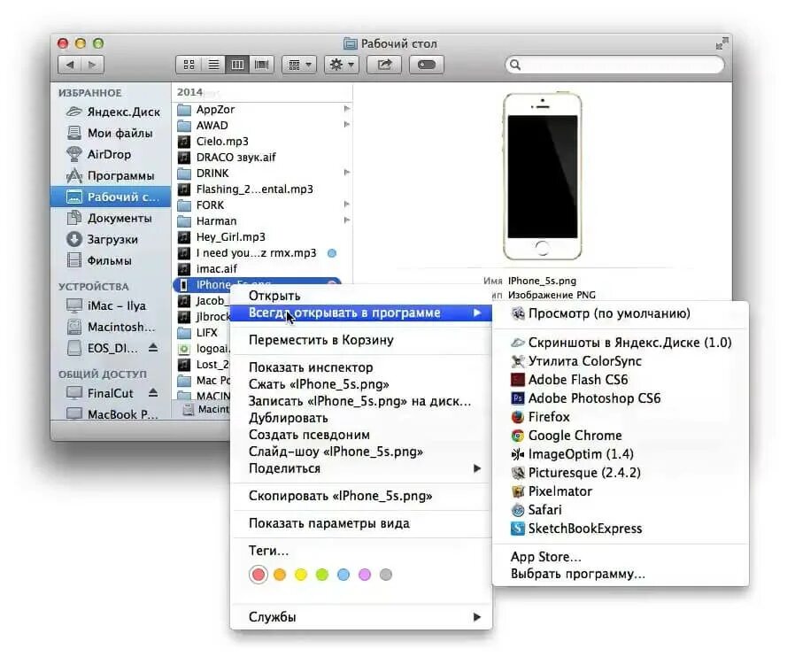Screen dimensions: 795x672
Task: Open with Pixelmator
Action: point(621,490)
